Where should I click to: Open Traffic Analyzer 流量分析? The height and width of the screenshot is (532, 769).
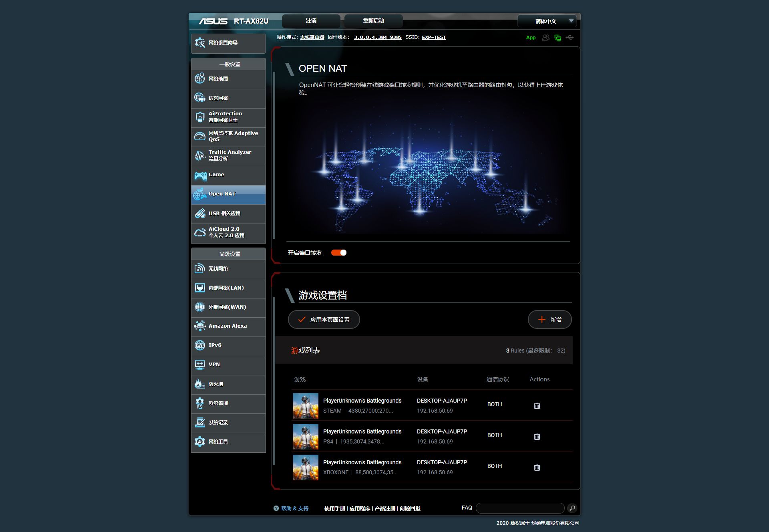click(x=228, y=156)
